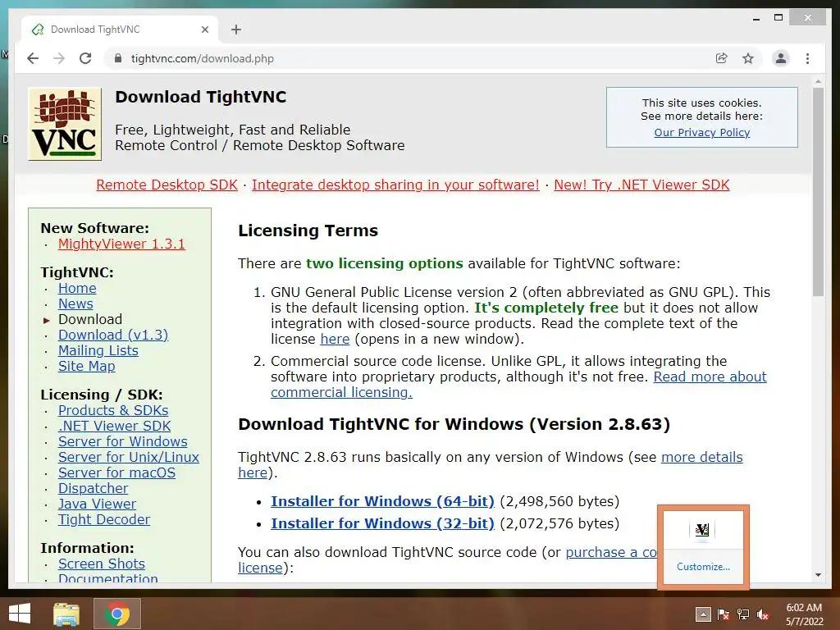This screenshot has width=840, height=630.
Task: Click New! Try .NET Viewer SDK link
Action: (x=641, y=185)
